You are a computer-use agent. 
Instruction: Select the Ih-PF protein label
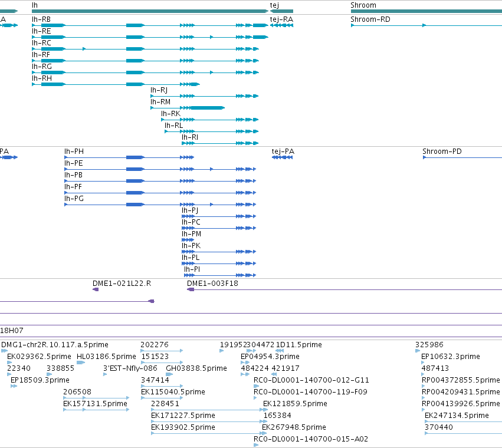73,187
